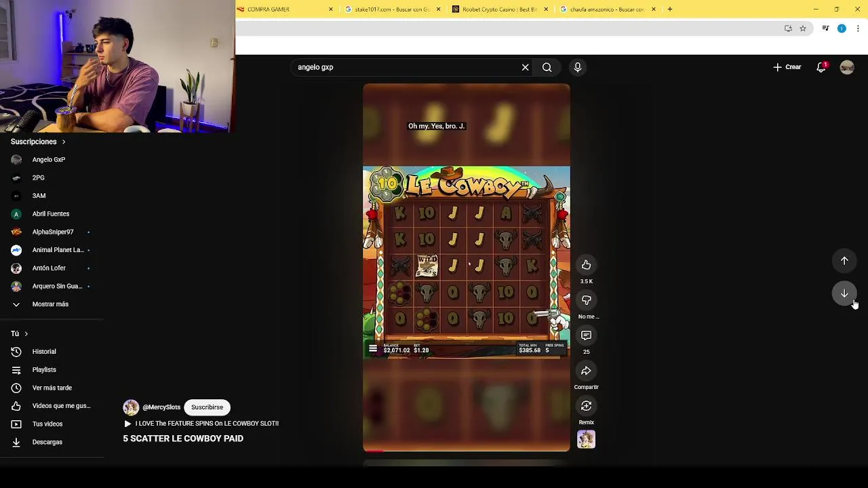Go to the next Short with down arrow
The height and width of the screenshot is (488, 868).
coord(844,293)
